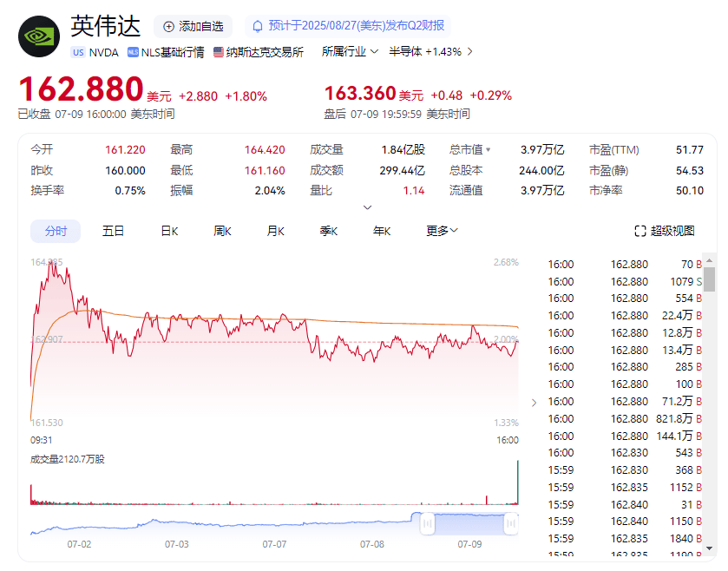728x571 pixels.
Task: Click the US flag icon beside 纳斯达克交易所
Action: (219, 52)
